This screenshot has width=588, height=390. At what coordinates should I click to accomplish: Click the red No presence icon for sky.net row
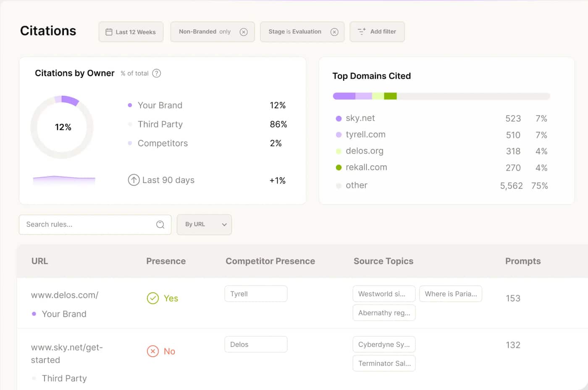point(152,351)
